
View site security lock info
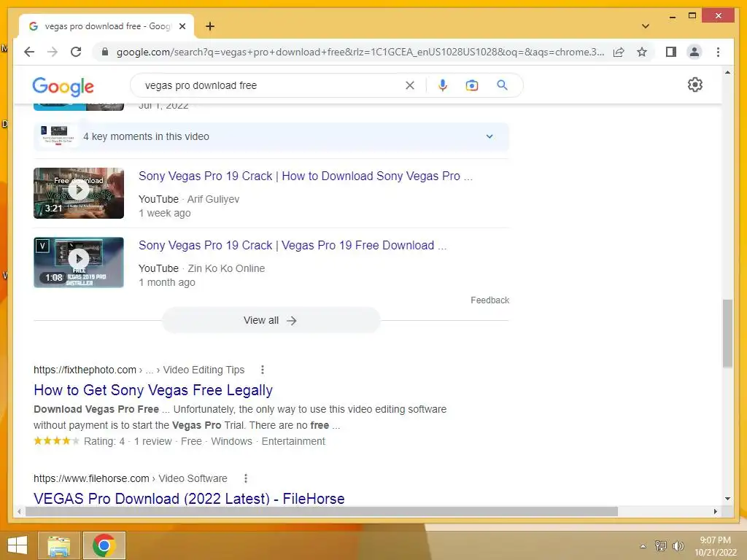tap(105, 52)
